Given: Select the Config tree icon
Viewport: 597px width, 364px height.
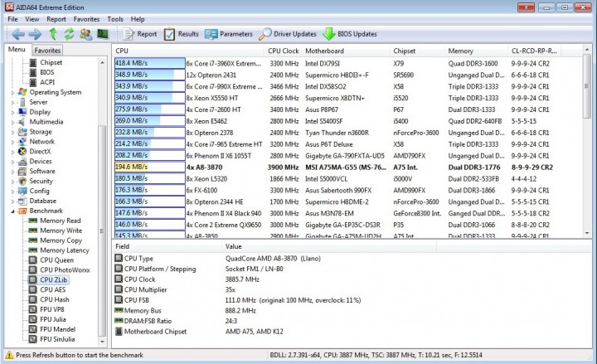Looking at the screenshot, I should 22,192.
